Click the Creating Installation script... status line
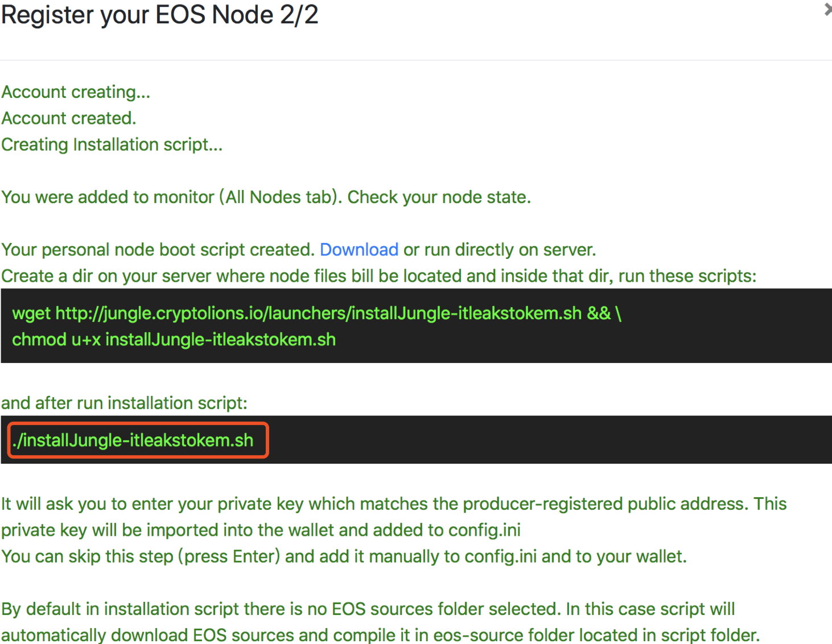This screenshot has height=644, width=832. 112,145
